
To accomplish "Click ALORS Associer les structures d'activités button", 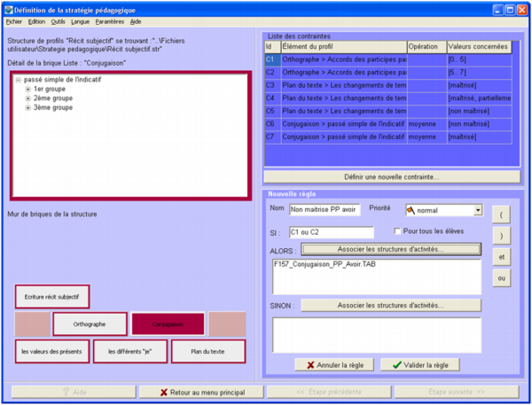I will [x=391, y=249].
